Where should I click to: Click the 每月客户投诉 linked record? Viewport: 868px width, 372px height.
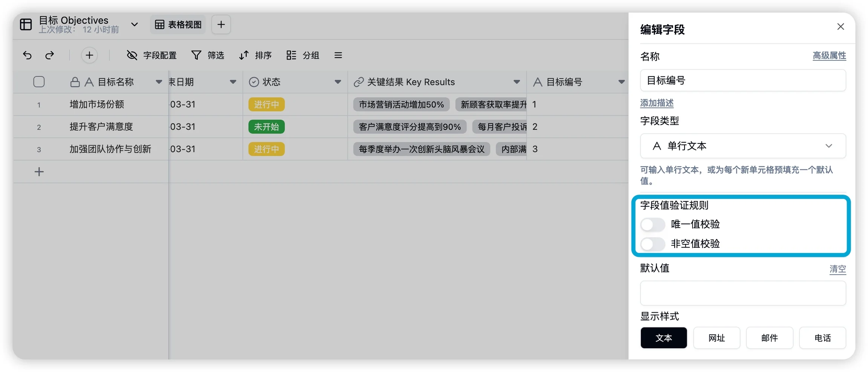coord(500,127)
